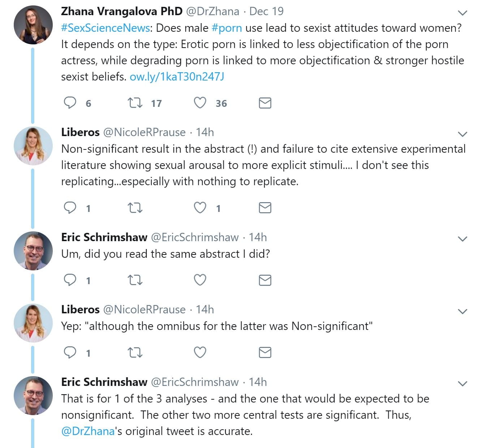Open dropdown on Eric's last tweet

click(x=462, y=383)
